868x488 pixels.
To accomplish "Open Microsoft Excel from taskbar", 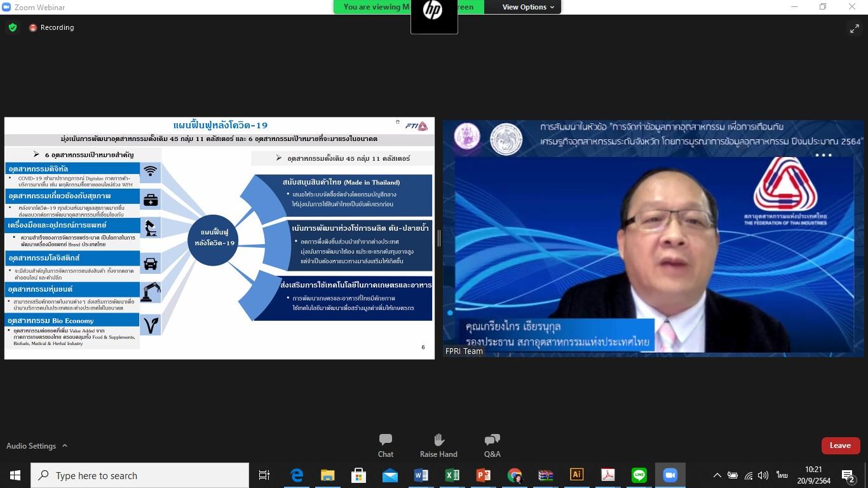I will [x=452, y=475].
